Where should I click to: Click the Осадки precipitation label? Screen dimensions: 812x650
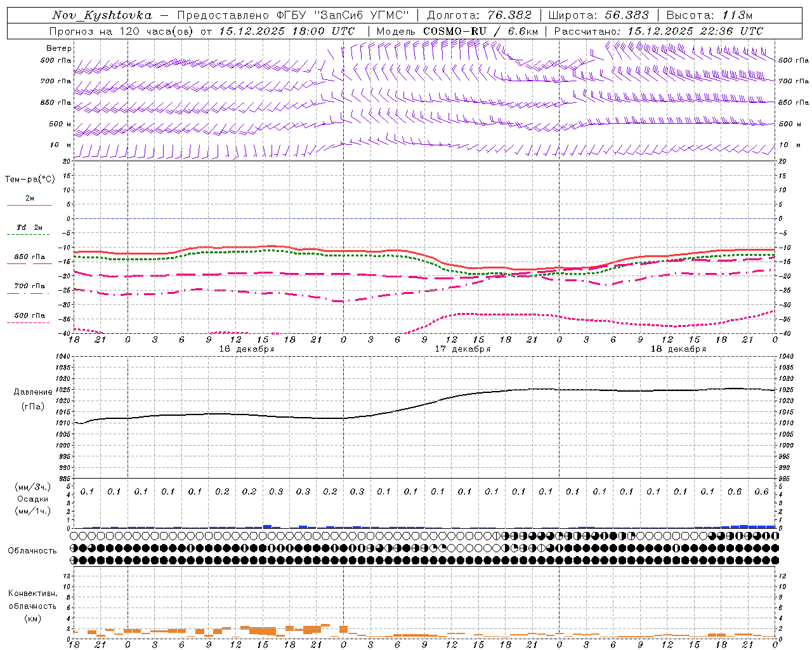(x=32, y=499)
